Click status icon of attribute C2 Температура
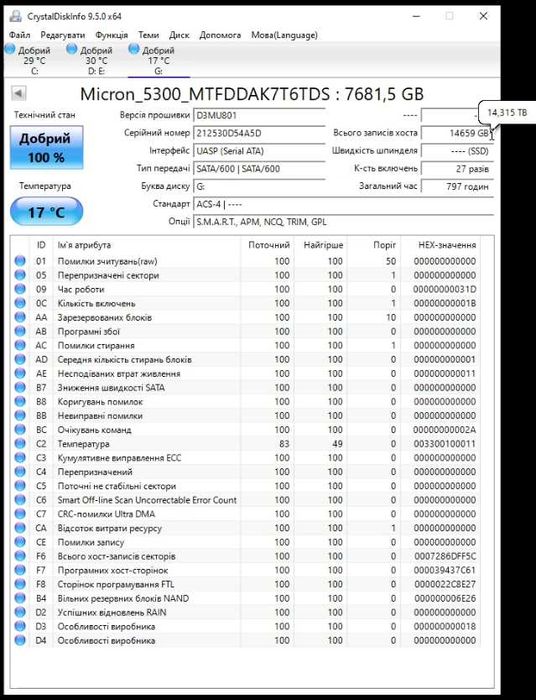This screenshot has height=700, width=536. 20,444
